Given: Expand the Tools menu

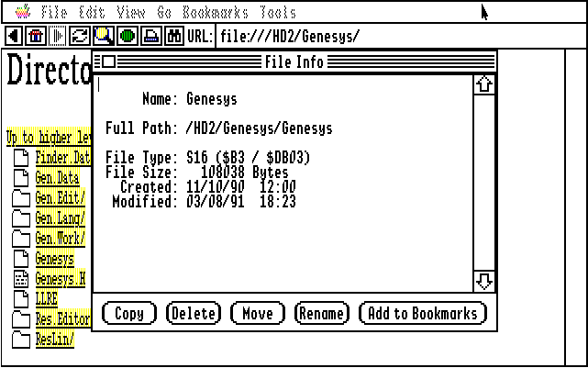Looking at the screenshot, I should pos(277,12).
